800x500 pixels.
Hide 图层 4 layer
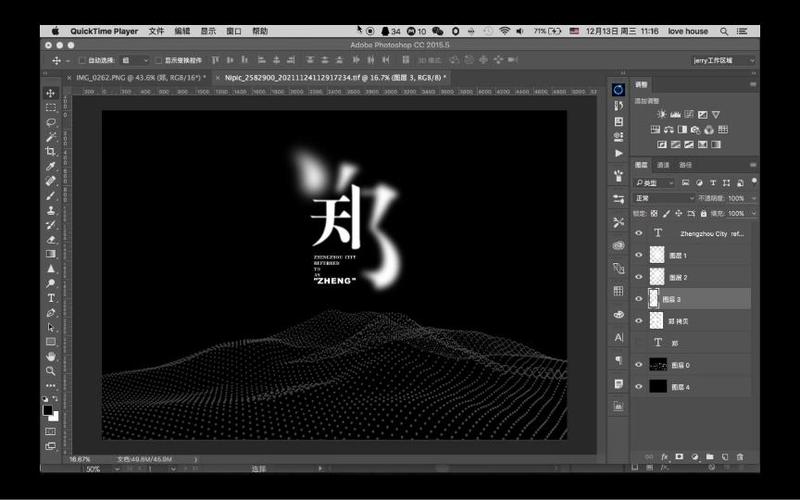pos(639,387)
